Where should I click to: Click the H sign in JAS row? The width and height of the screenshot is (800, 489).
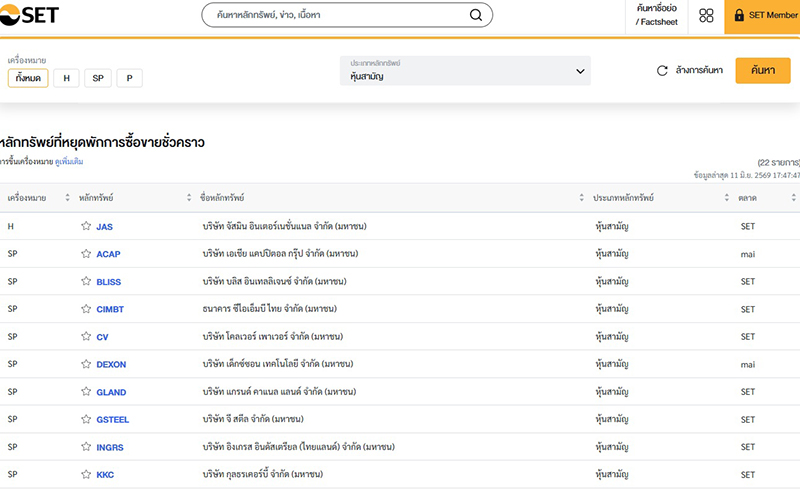[x=11, y=226]
